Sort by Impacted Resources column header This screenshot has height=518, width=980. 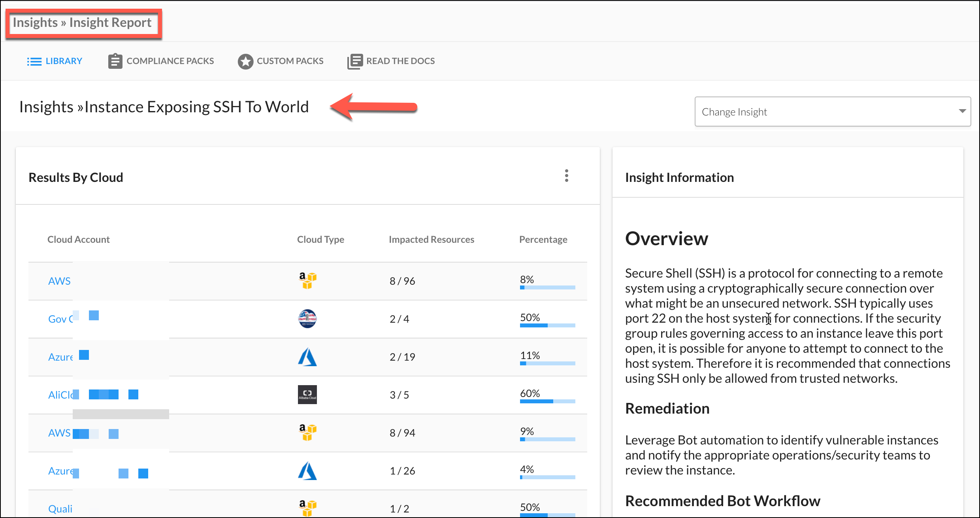pos(431,240)
